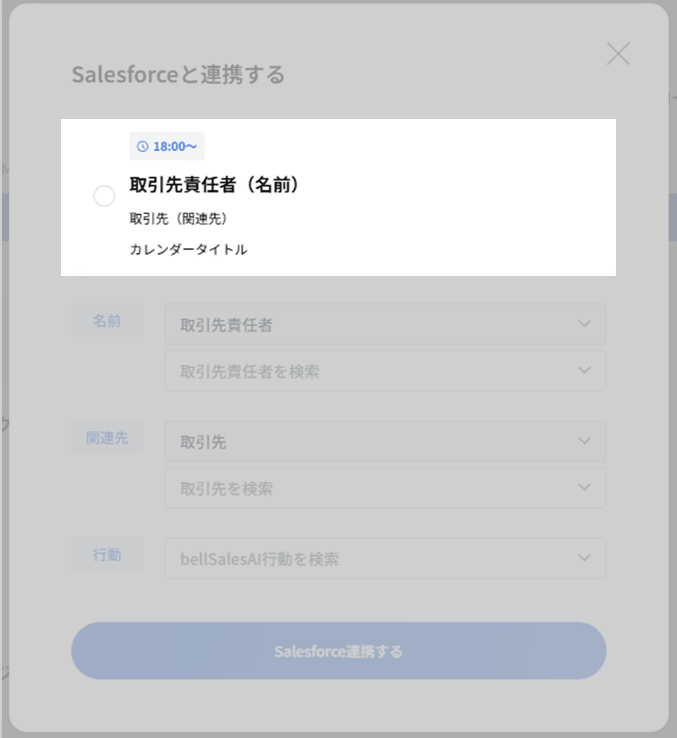This screenshot has width=677, height=738.
Task: Click the カレンダータイトル text
Action: coord(188,250)
